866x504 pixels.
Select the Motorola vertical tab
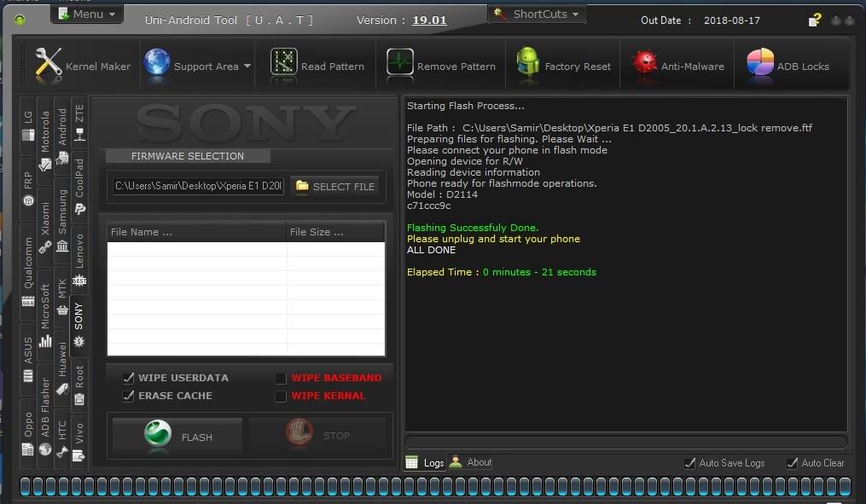point(45,140)
